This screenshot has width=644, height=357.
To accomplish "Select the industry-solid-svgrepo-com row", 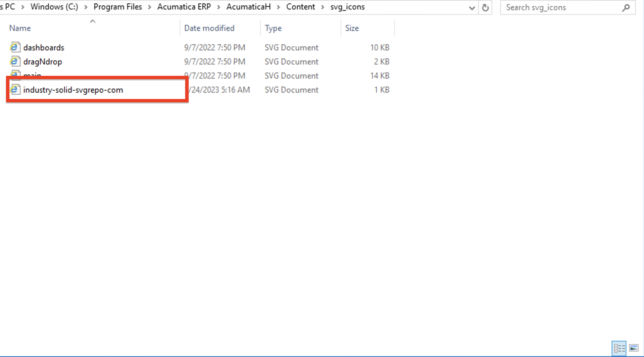I will (x=73, y=90).
